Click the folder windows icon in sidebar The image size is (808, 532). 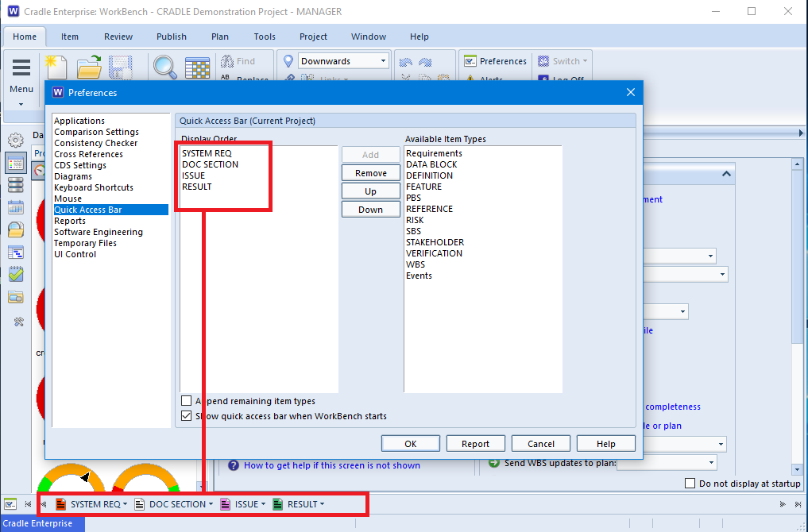point(16,297)
